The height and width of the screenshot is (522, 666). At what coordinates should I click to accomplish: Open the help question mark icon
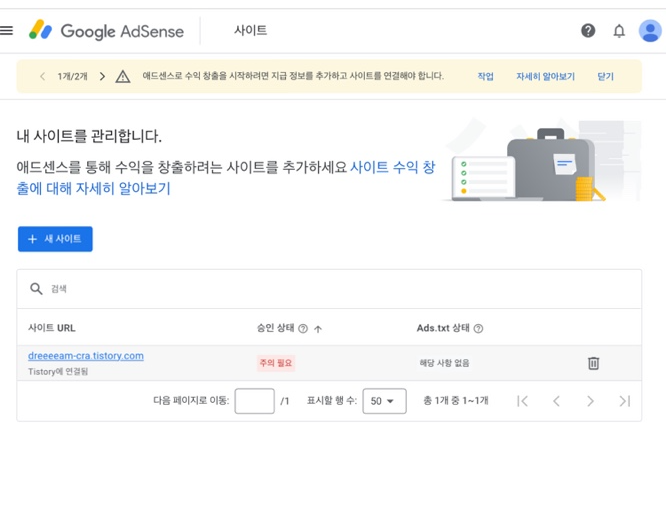pos(588,31)
